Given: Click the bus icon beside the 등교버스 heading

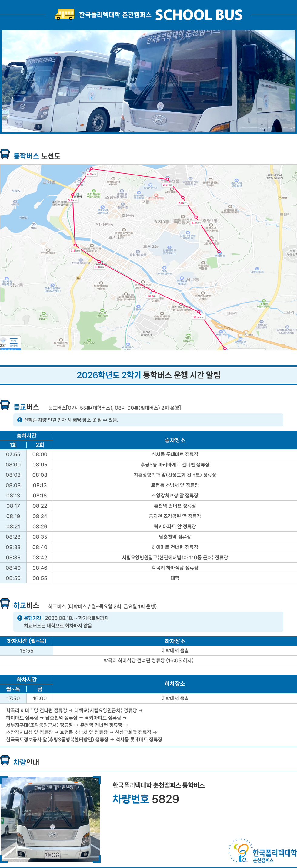Looking at the screenshot, I should (x=5, y=405).
